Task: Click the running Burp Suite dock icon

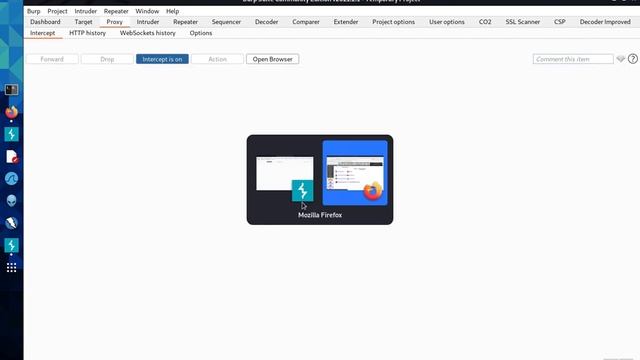Action: coord(11,245)
